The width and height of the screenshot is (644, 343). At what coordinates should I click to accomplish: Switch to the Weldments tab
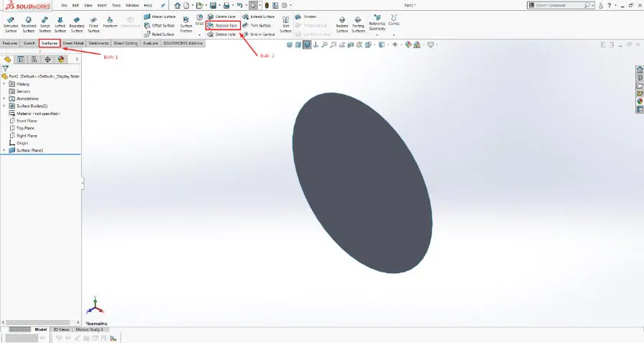coord(98,43)
